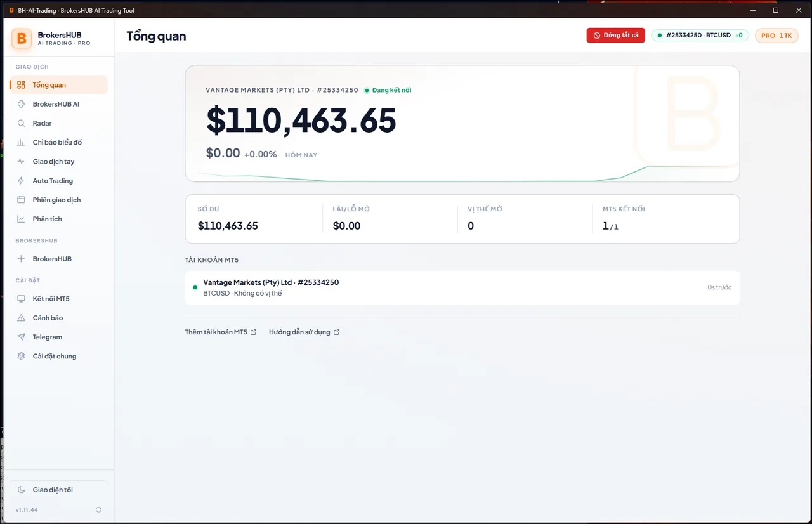Click the Tài khoản MT5 section heading
Viewport: 812px width, 524px height.
click(x=212, y=260)
